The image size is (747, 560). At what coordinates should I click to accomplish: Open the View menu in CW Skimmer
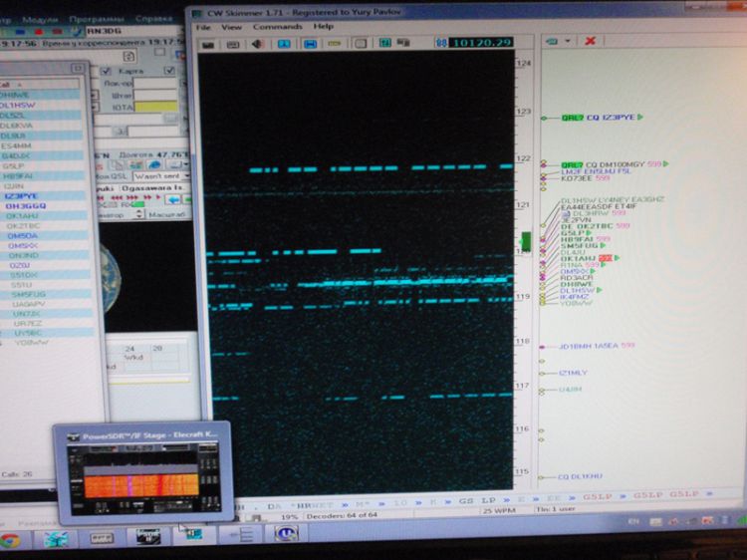click(231, 27)
